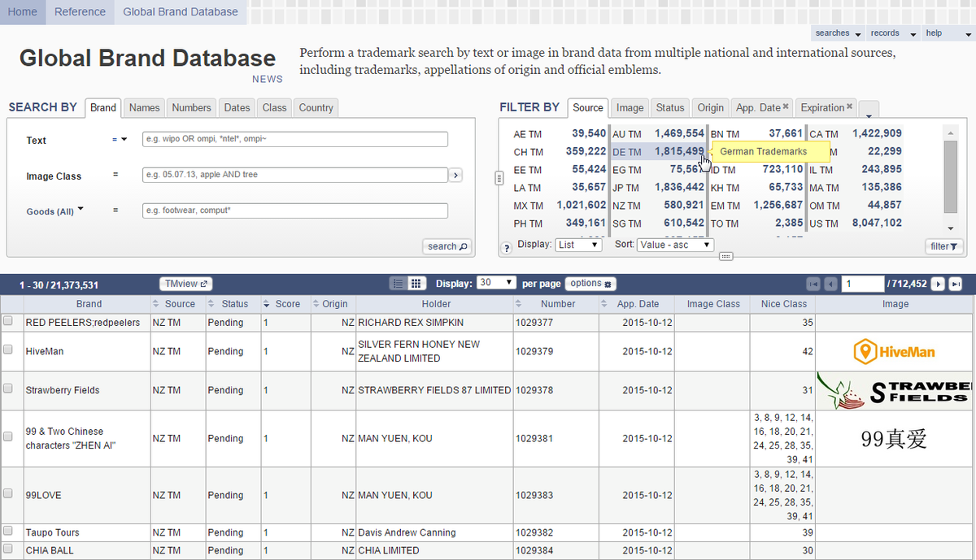Sort results by Status column
Screen dimensions: 976x560
(211, 304)
